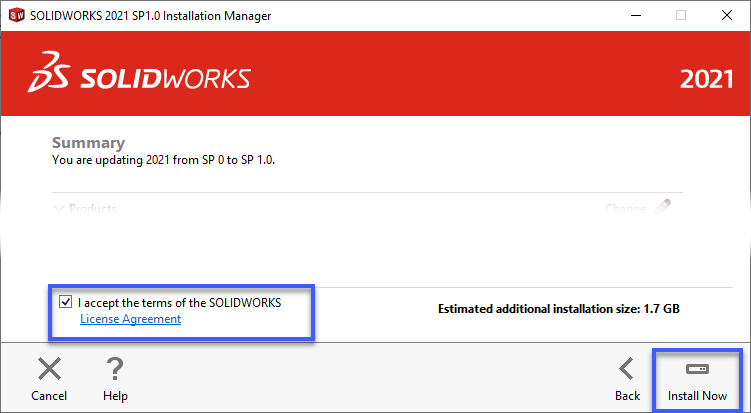Go back using the Back arrow icon
The height and width of the screenshot is (413, 751).
click(626, 369)
